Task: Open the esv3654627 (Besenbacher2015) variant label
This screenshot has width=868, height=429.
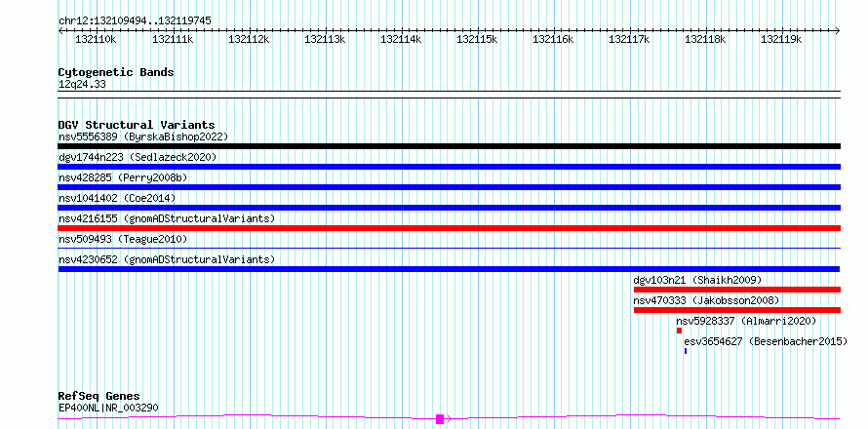Action: tap(766, 341)
